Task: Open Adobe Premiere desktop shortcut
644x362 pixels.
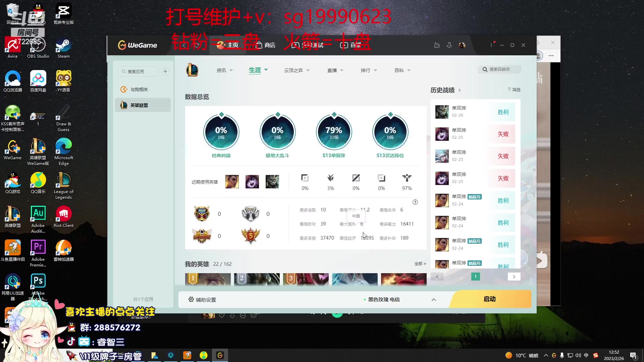Action: [x=38, y=253]
